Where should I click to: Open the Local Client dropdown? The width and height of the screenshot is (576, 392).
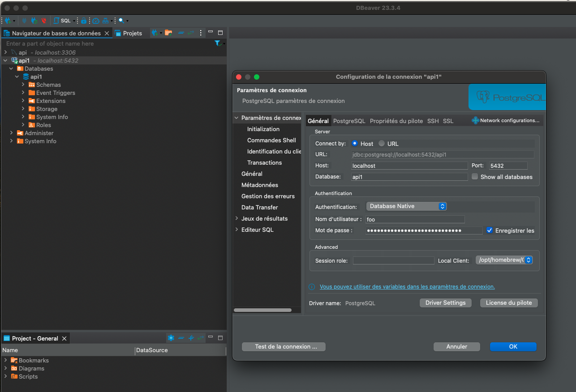point(504,260)
